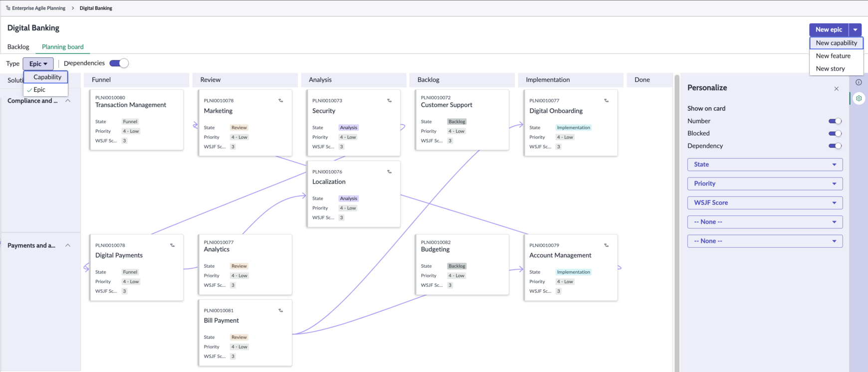Screen dimensions: 868x372
Task: Click dependency icon on Bill Payment card
Action: [281, 311]
